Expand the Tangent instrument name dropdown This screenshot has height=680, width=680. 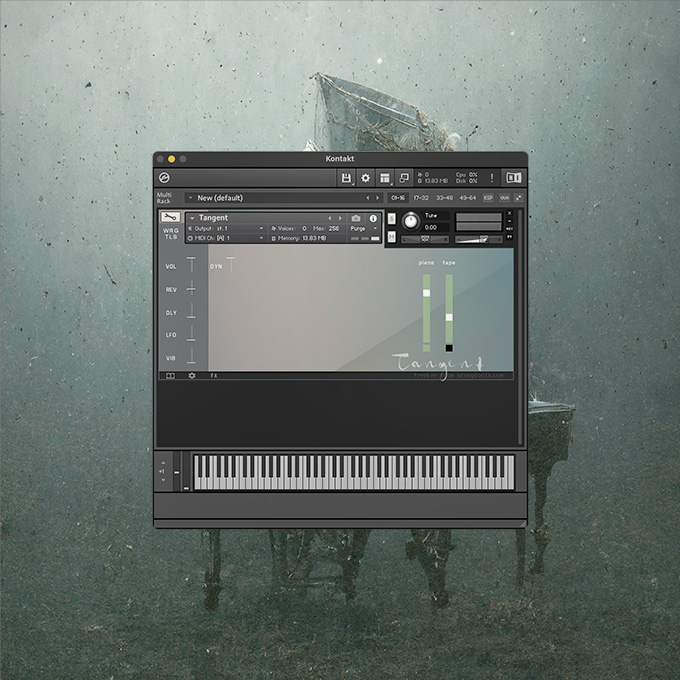point(192,218)
